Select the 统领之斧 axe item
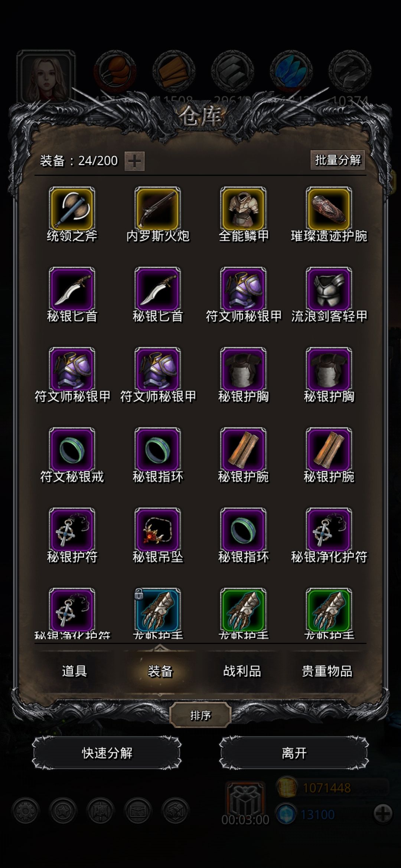 (x=72, y=209)
